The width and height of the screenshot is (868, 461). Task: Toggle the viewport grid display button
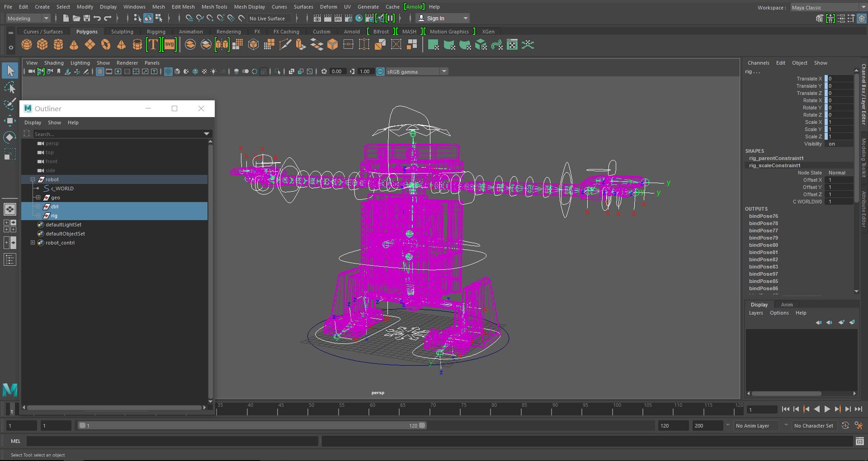pos(100,71)
